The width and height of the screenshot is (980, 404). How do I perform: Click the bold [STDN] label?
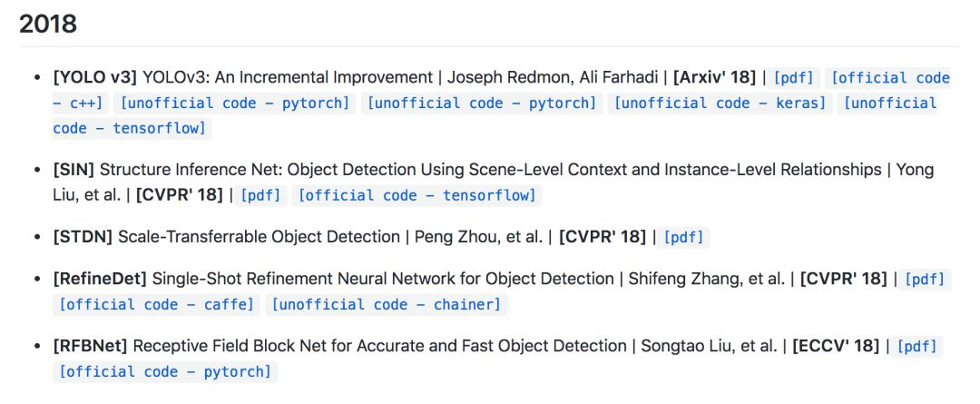coord(83,237)
